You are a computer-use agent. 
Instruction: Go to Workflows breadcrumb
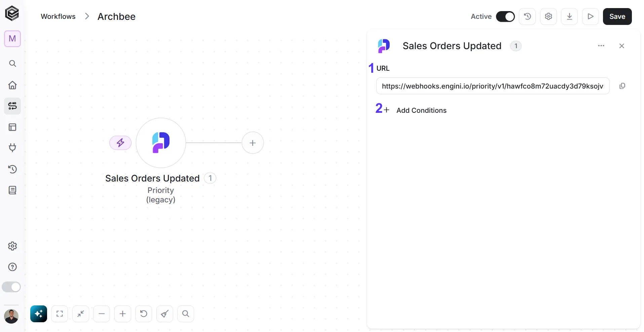coord(58,16)
